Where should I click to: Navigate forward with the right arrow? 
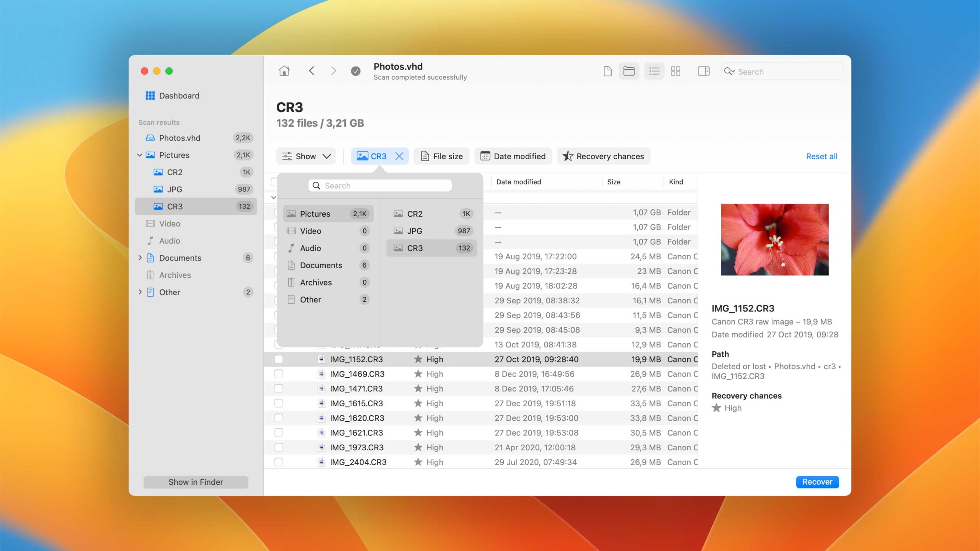tap(333, 71)
